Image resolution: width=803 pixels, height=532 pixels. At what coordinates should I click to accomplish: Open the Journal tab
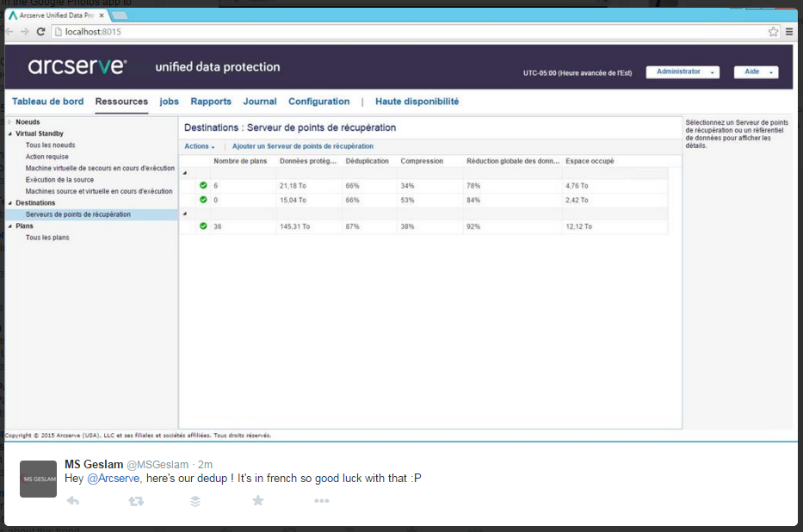260,102
